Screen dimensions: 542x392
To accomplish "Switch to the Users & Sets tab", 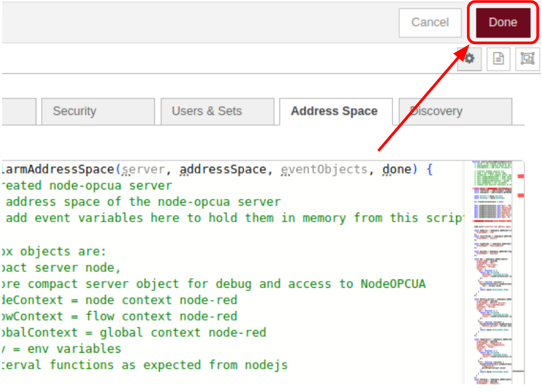I will click(x=217, y=111).
